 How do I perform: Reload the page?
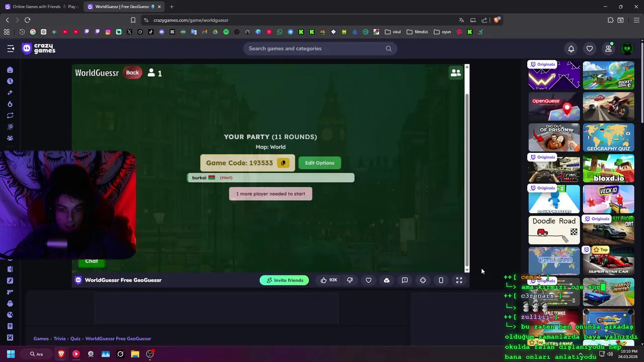pyautogui.click(x=27, y=20)
